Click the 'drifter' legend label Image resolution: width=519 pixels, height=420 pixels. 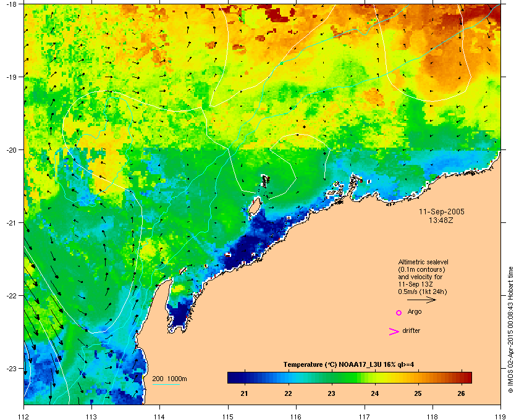411,330
